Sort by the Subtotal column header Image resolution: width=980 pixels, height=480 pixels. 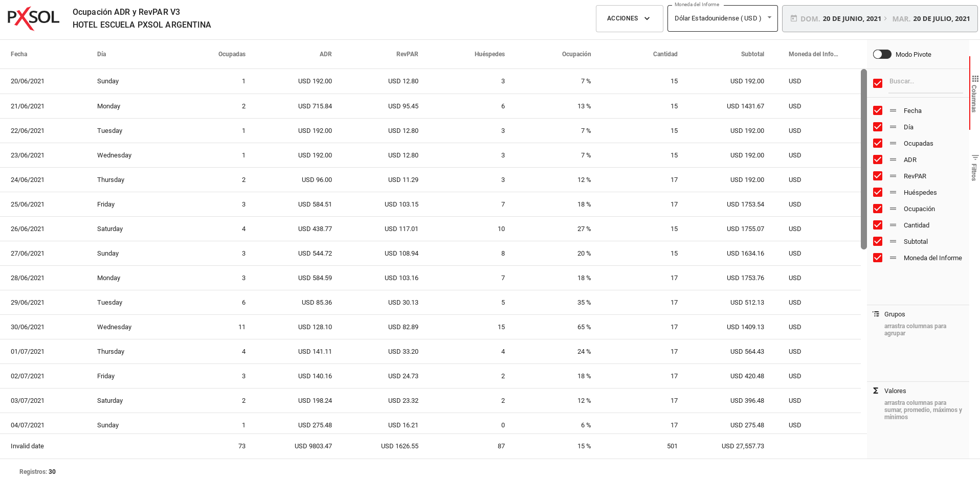tap(752, 54)
